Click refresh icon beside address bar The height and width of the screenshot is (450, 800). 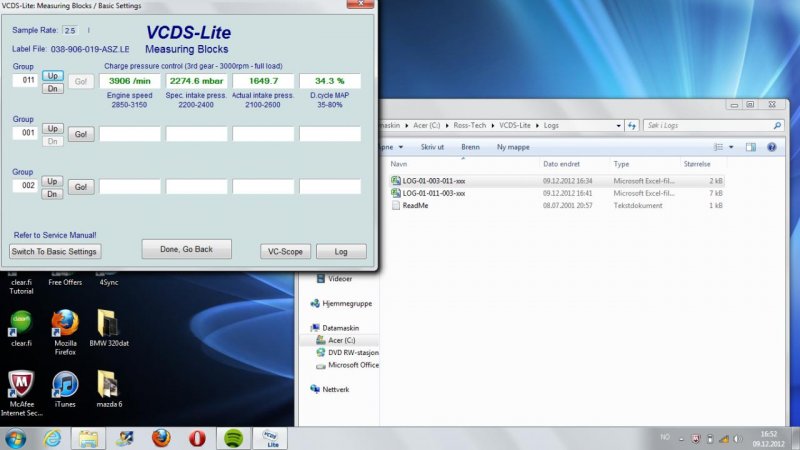click(x=632, y=126)
